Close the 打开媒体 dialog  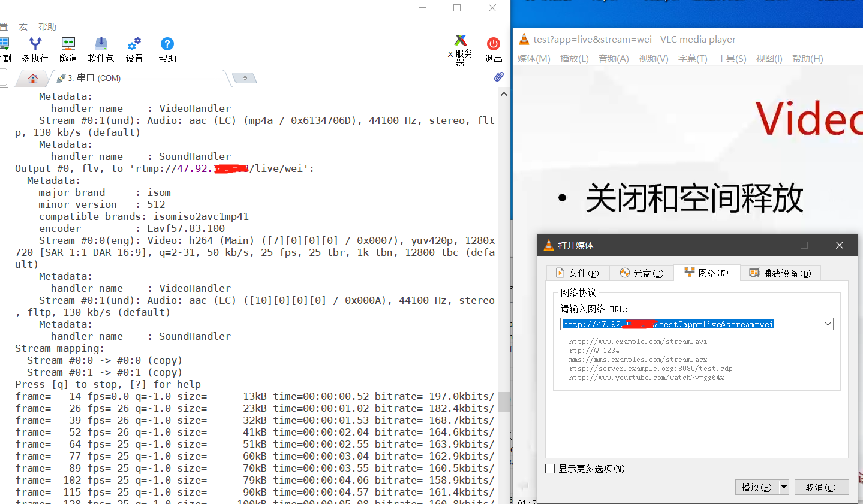pyautogui.click(x=840, y=245)
